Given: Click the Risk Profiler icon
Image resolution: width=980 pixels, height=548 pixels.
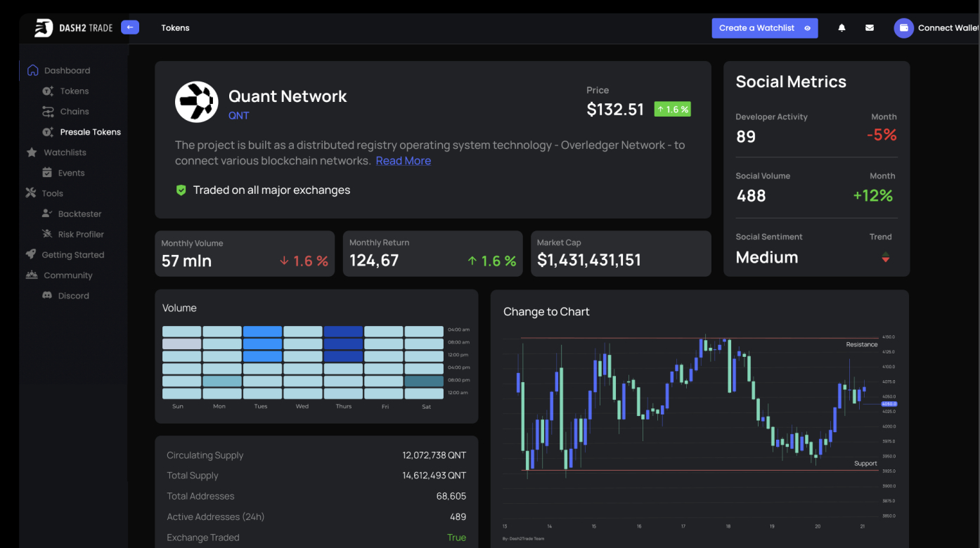Looking at the screenshot, I should (x=47, y=234).
